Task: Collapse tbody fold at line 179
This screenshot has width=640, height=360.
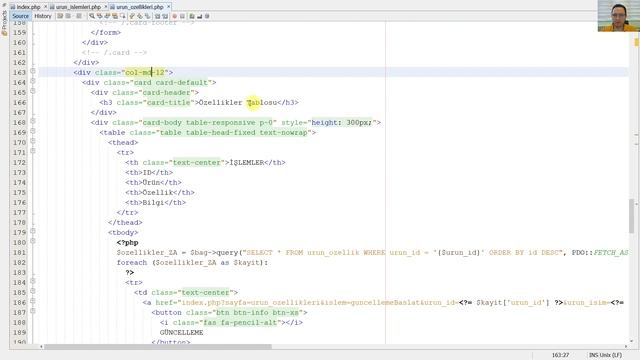Action: pyautogui.click(x=33, y=231)
